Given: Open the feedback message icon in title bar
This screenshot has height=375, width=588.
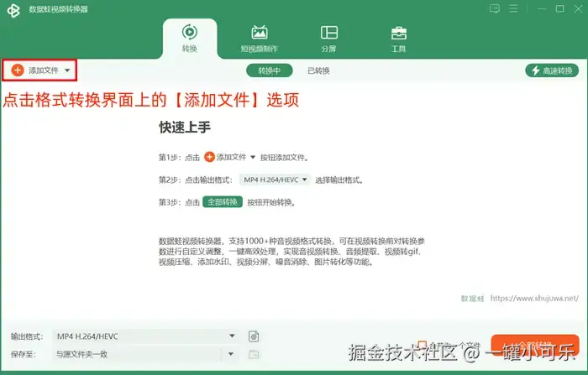Looking at the screenshot, I should click(x=494, y=8).
